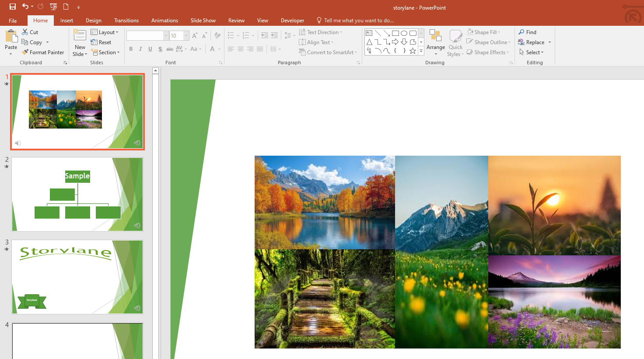Pick the star shape in the shapes gallery

(x=413, y=51)
